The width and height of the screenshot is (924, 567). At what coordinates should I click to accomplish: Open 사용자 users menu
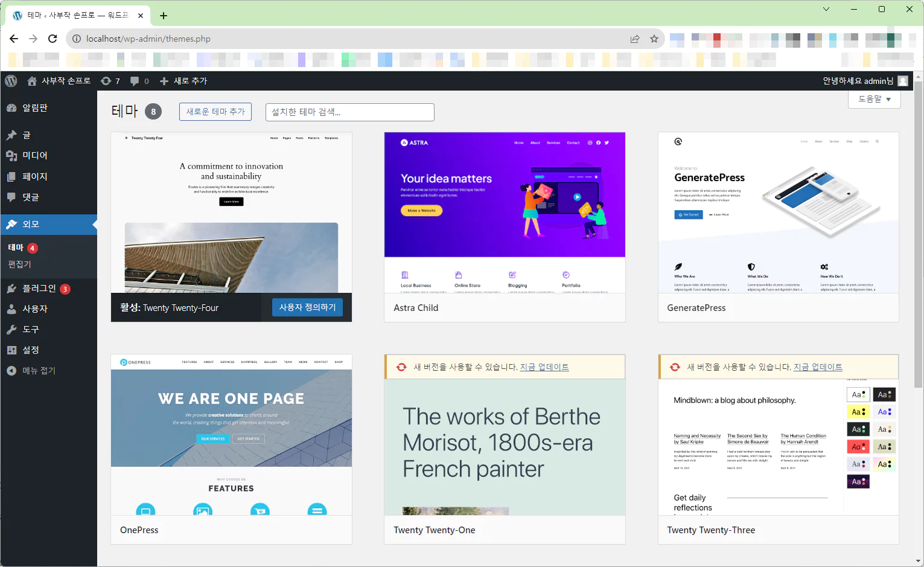point(48,309)
